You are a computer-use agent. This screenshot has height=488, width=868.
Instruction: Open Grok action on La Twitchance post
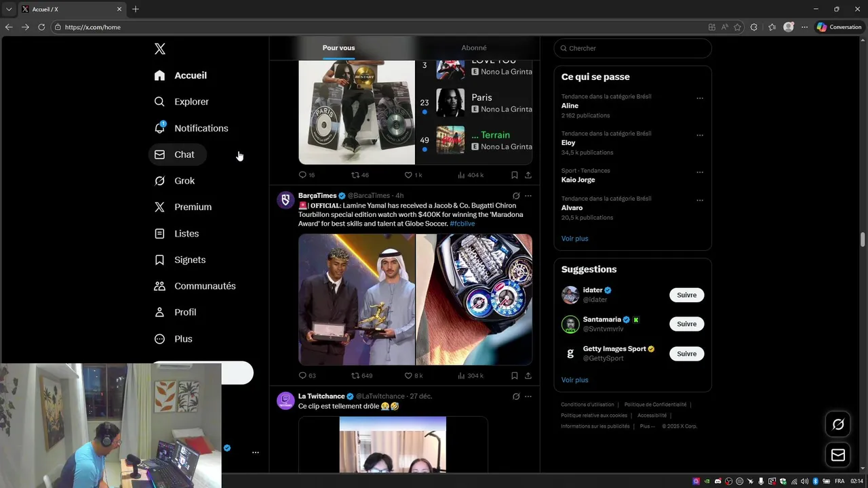[x=516, y=396]
